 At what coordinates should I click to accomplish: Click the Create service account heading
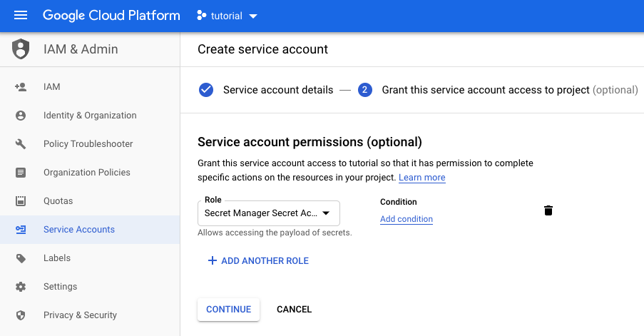pos(263,49)
